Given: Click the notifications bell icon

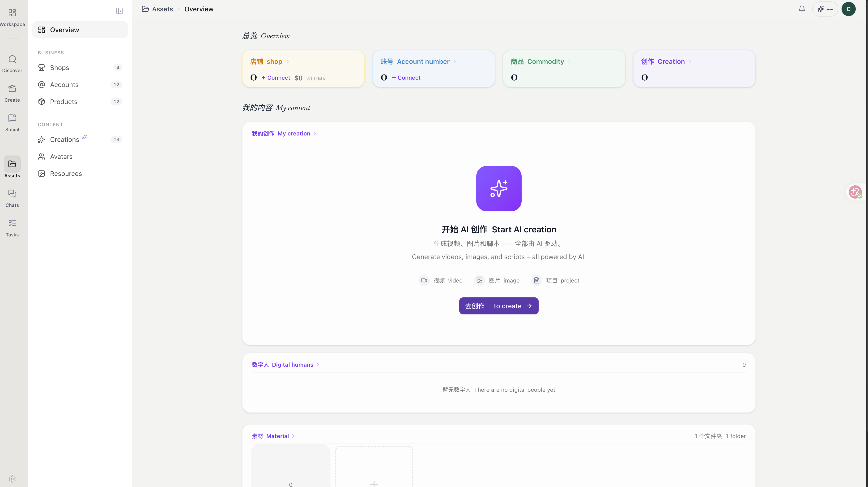Looking at the screenshot, I should [802, 9].
